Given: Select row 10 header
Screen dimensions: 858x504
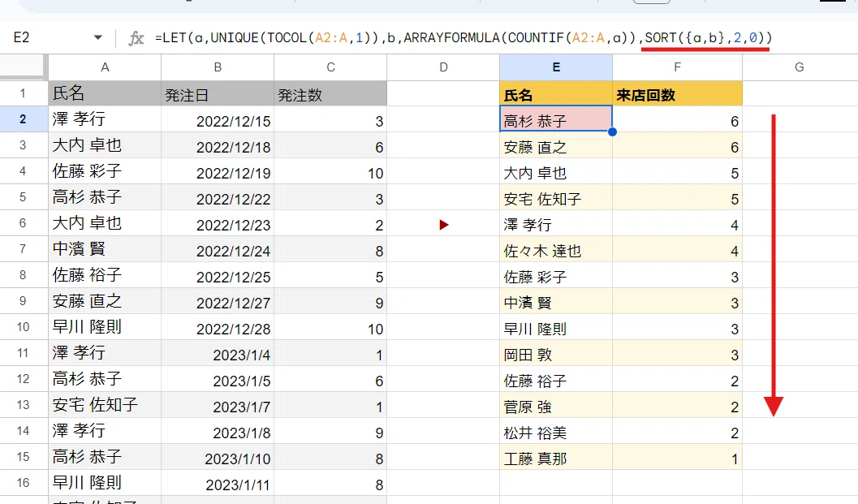Looking at the screenshot, I should click(24, 327).
